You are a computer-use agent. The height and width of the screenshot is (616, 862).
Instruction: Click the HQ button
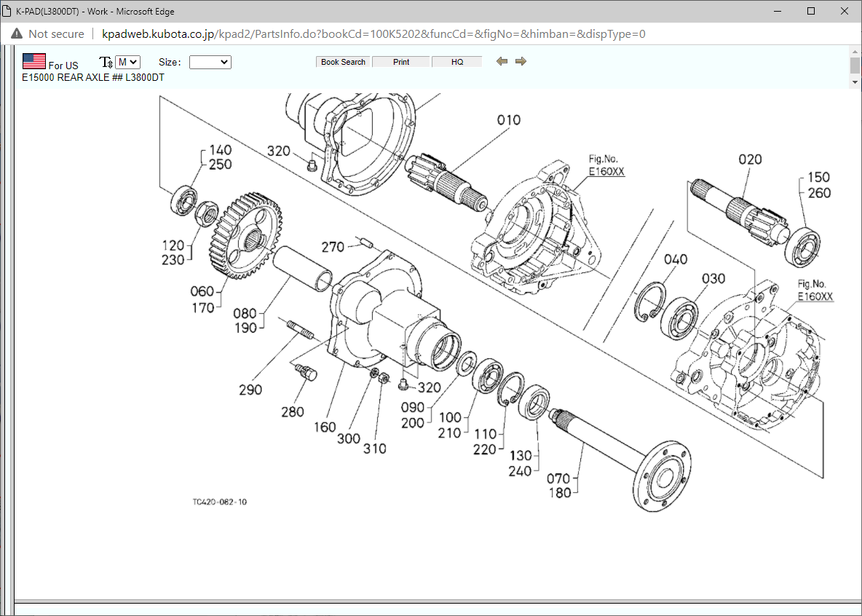457,62
